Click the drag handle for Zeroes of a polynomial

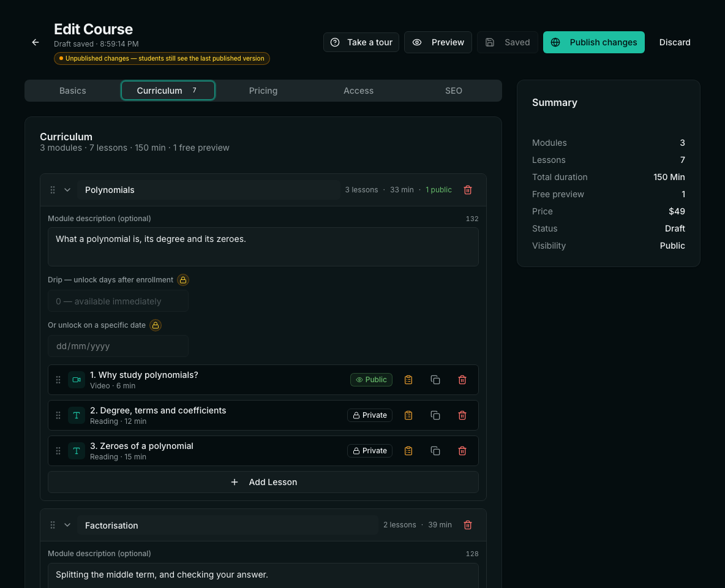[x=58, y=451]
